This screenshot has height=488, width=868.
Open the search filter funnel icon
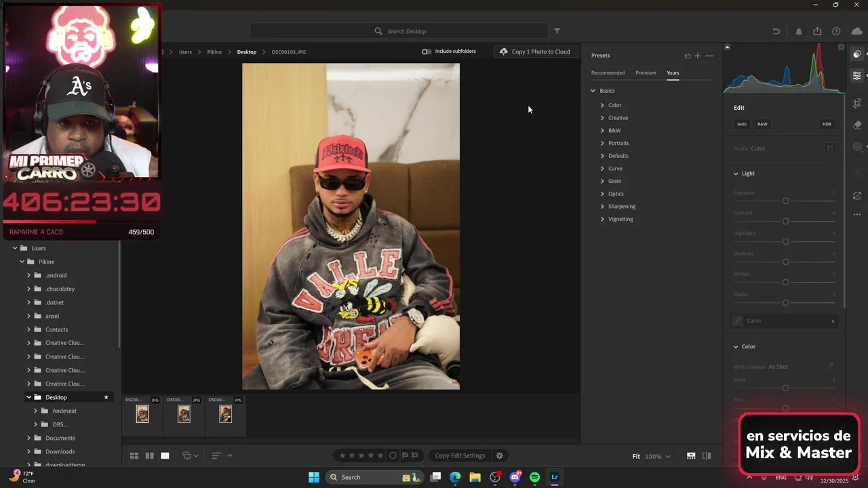557,31
